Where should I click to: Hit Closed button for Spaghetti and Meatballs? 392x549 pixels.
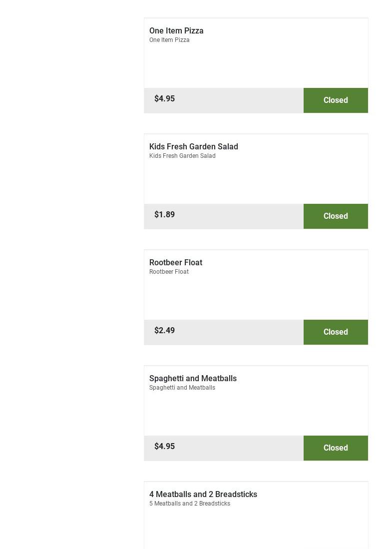[336, 448]
